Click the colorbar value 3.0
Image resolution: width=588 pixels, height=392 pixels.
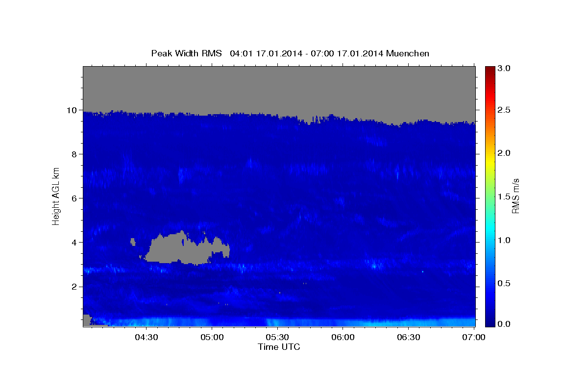pyautogui.click(x=505, y=69)
